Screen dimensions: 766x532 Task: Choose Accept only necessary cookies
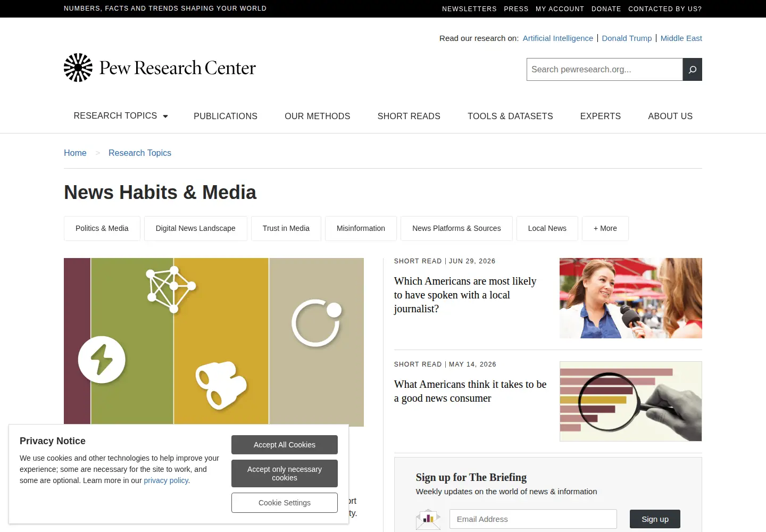[285, 473]
